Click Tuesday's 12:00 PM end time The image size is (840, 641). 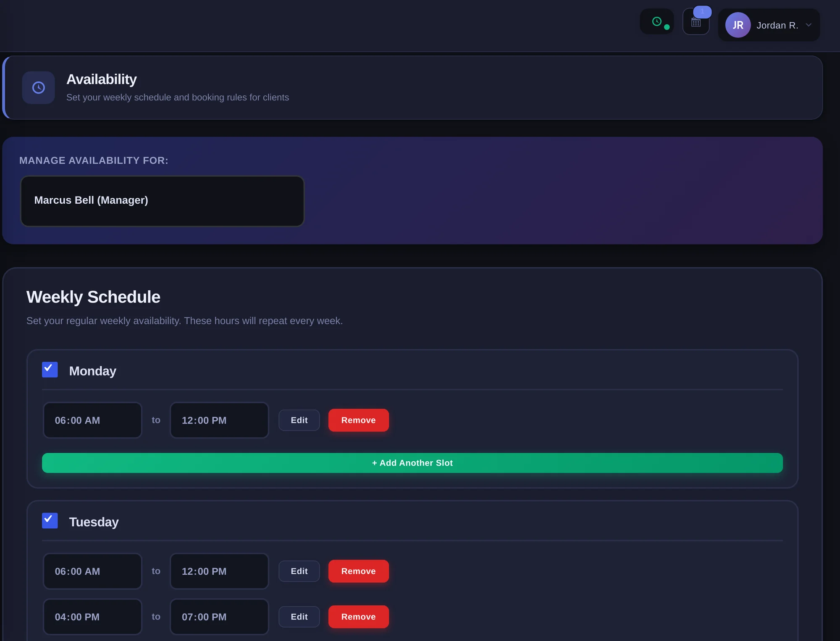(x=219, y=571)
